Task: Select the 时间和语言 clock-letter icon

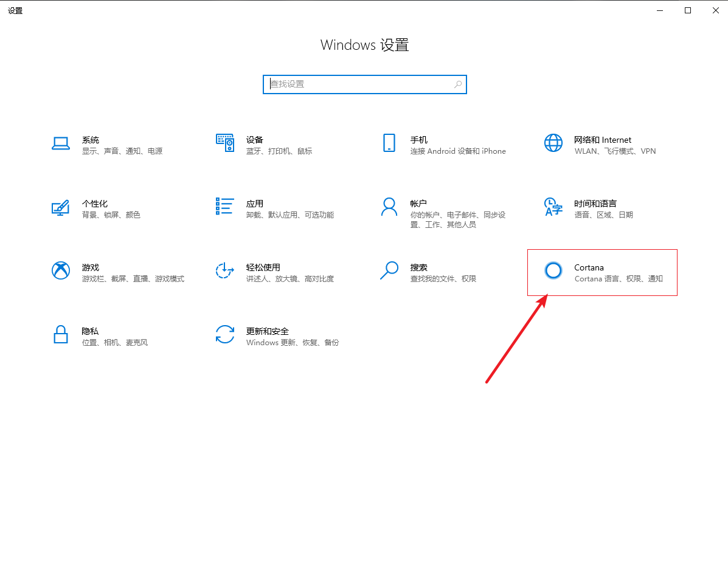Action: point(553,207)
